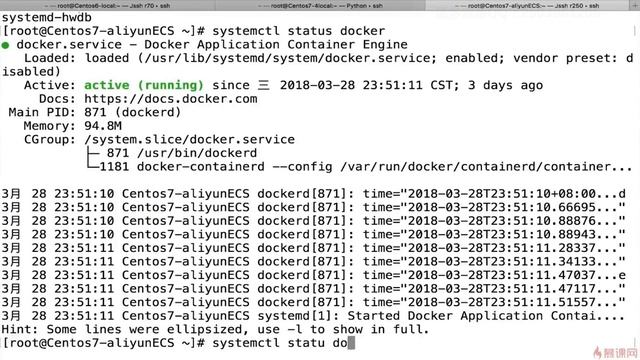Click the first 'systemctl status docker' command
640x360 pixels.
298,31
